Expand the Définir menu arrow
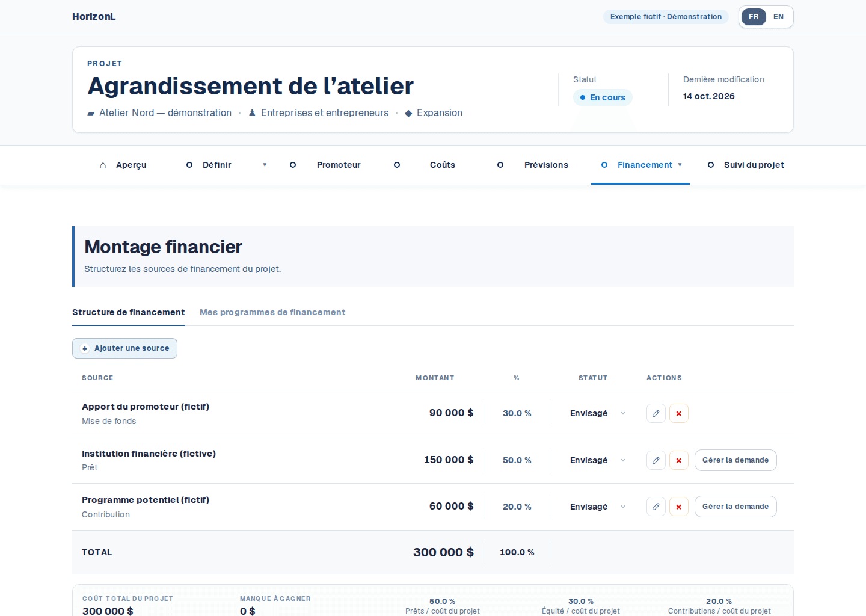The width and height of the screenshot is (866, 616). (265, 165)
